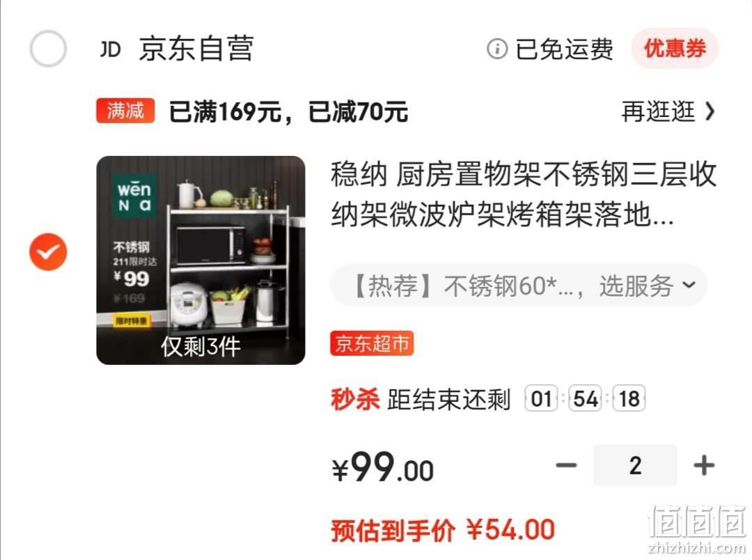The height and width of the screenshot is (560, 752).
Task: Decrease quantity with the minus icon
Action: coord(566,465)
